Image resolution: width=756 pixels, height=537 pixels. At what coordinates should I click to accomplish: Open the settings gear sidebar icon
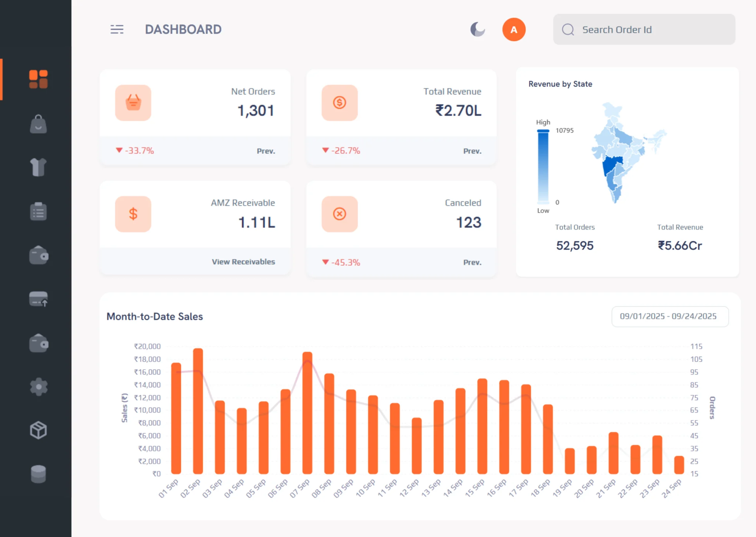click(x=38, y=387)
